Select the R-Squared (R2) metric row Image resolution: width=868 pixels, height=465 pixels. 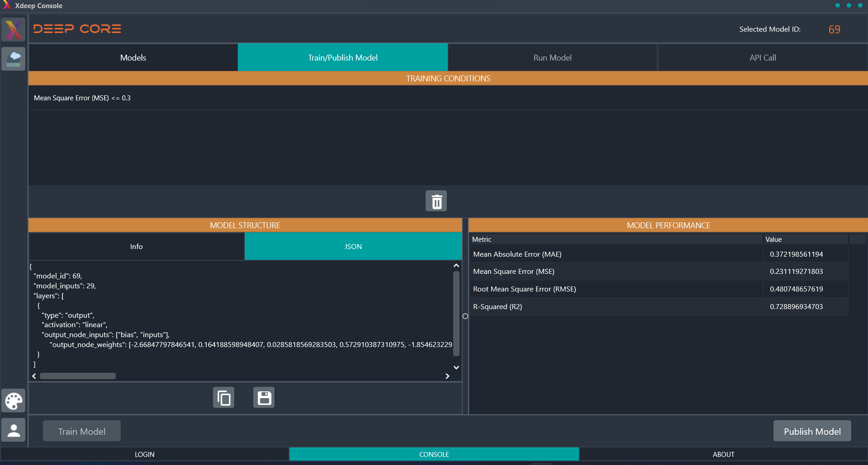659,306
